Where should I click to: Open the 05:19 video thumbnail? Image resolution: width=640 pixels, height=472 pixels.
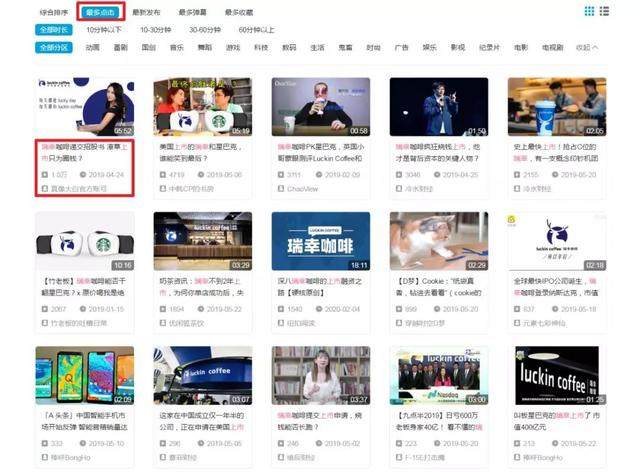coord(203,107)
